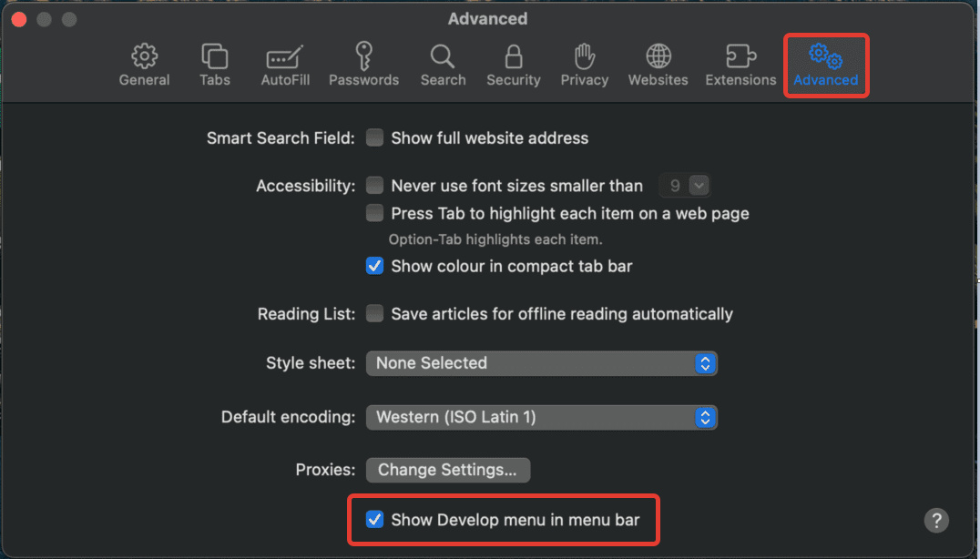The image size is (980, 559).
Task: Uncheck Show Develop menu in menu bar
Action: click(x=374, y=519)
